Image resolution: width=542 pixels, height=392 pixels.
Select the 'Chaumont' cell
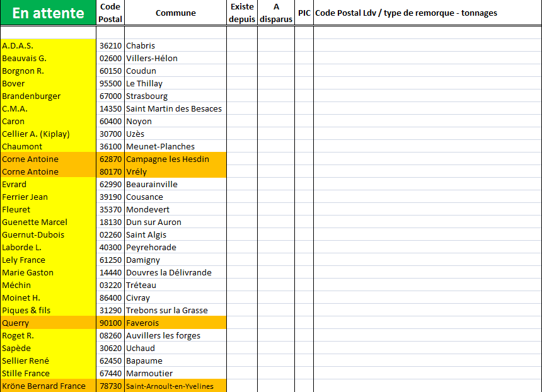[x=48, y=147]
